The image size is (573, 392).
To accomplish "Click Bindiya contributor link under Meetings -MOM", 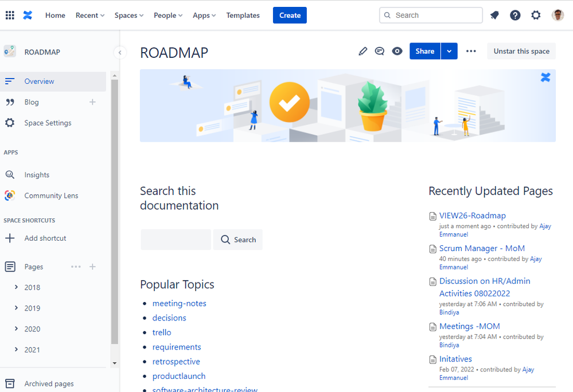I will (449, 345).
